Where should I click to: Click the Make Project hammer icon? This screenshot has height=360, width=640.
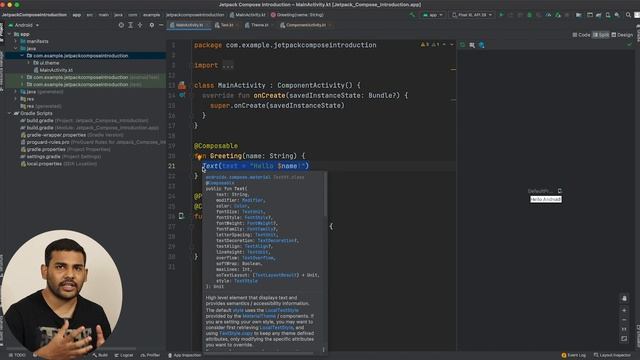pyautogui.click(x=412, y=15)
